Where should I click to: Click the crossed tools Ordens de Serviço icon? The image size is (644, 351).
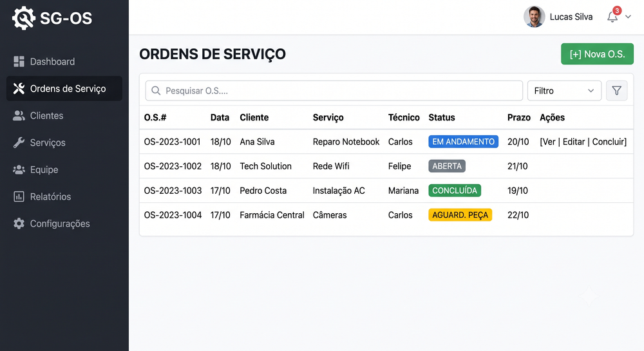coord(19,88)
